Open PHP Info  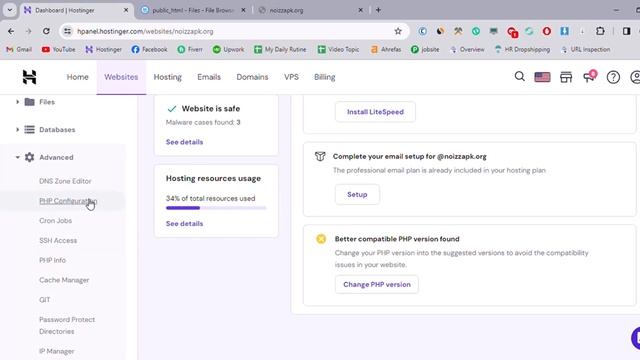coord(52,260)
